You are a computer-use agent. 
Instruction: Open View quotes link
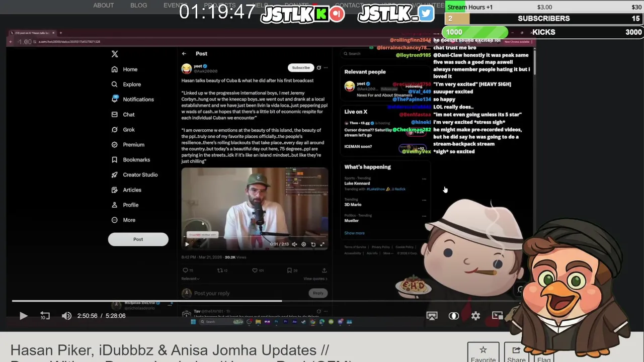[315, 279]
